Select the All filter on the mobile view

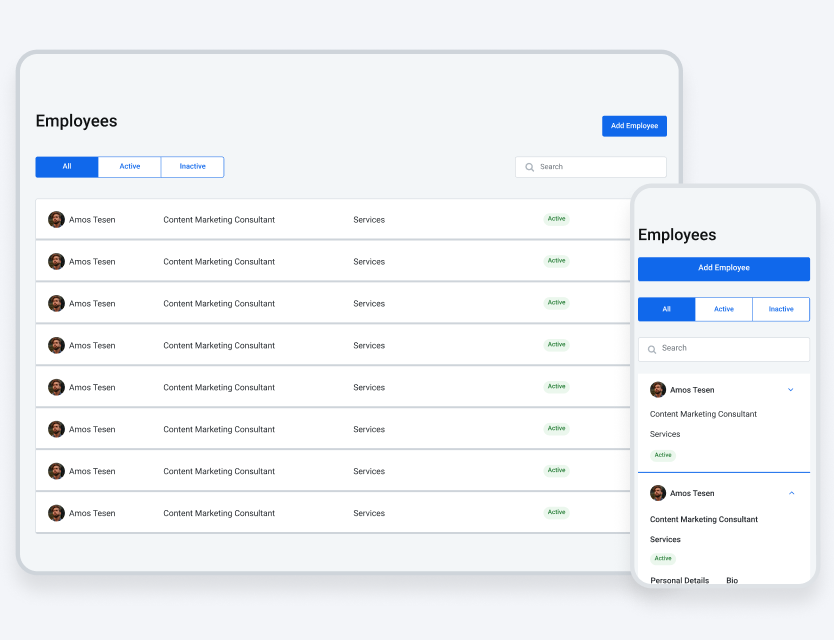click(x=665, y=309)
